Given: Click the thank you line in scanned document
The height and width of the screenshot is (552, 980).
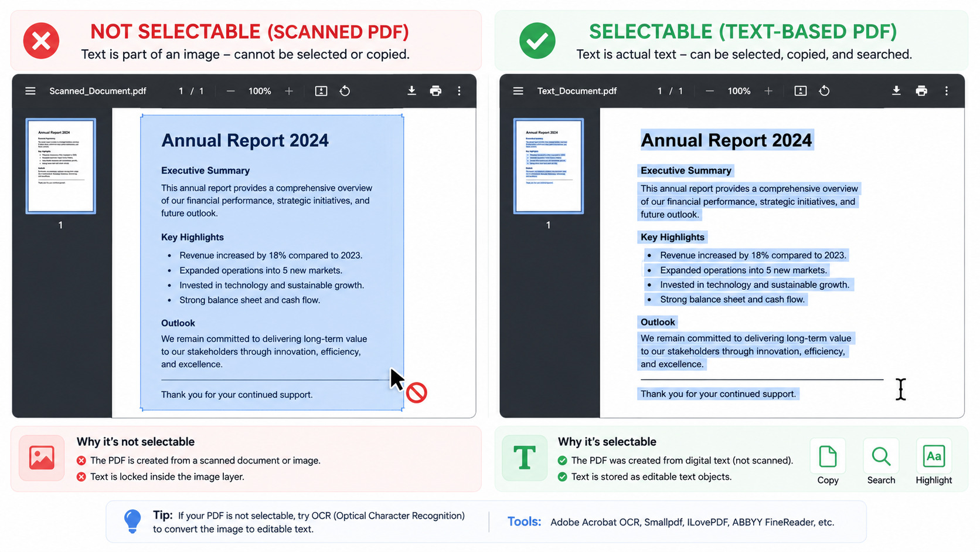Looking at the screenshot, I should 237,395.
